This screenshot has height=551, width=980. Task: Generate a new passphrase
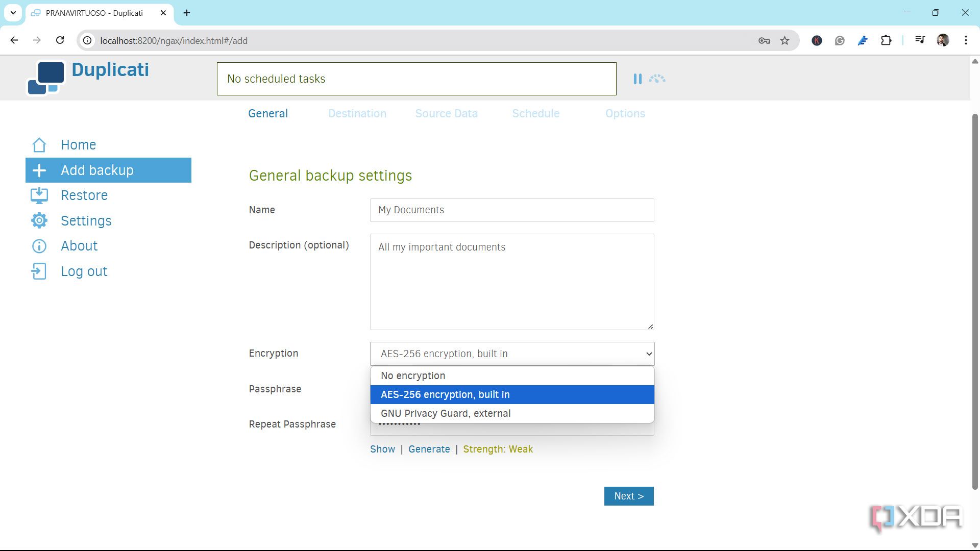pos(429,449)
